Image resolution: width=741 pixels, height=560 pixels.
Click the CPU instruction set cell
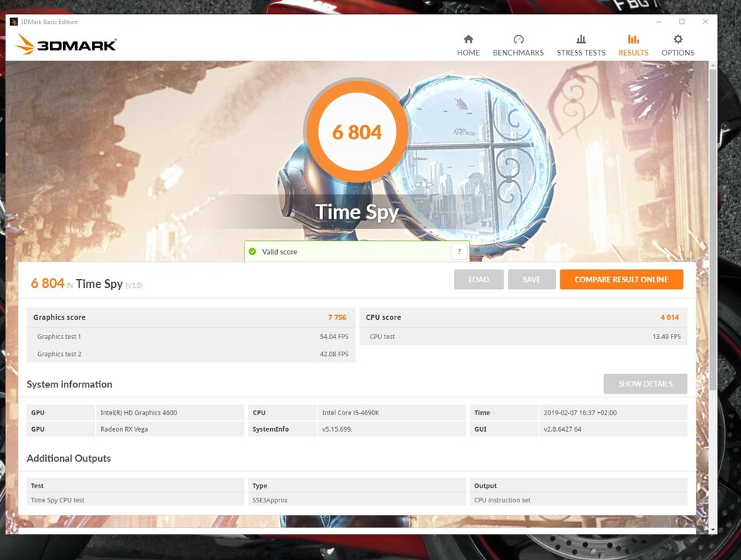point(578,500)
